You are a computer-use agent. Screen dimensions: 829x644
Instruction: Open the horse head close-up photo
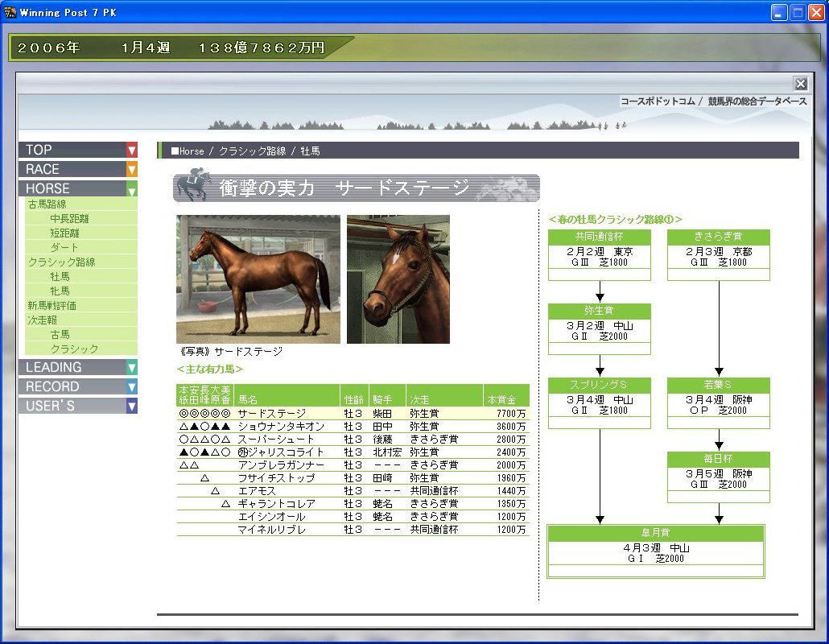coord(398,279)
